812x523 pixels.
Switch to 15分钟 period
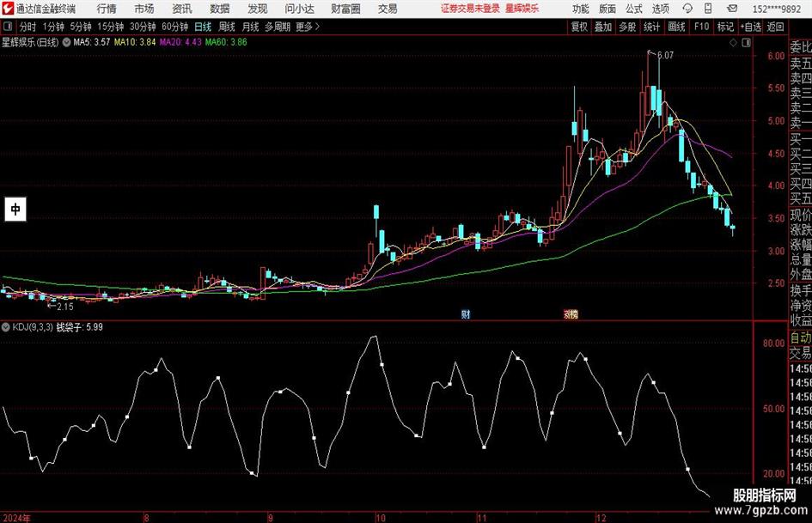(x=110, y=27)
